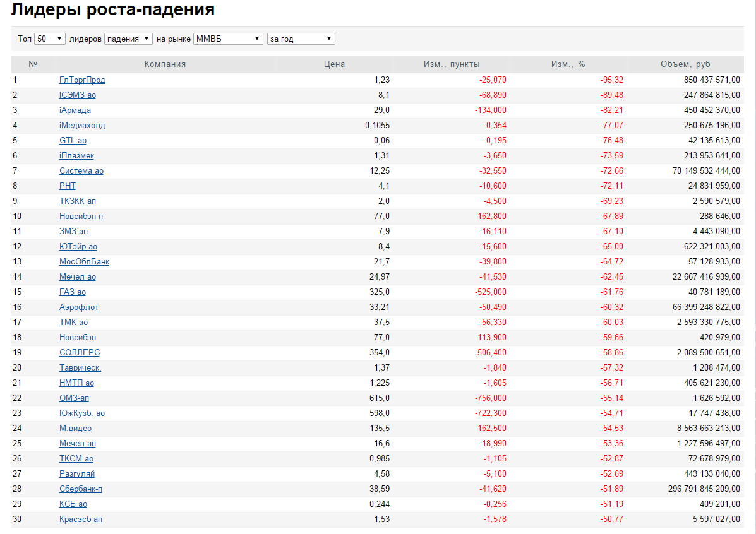The height and width of the screenshot is (534, 756).
Task: Open the GTL ао company link
Action: pos(73,141)
